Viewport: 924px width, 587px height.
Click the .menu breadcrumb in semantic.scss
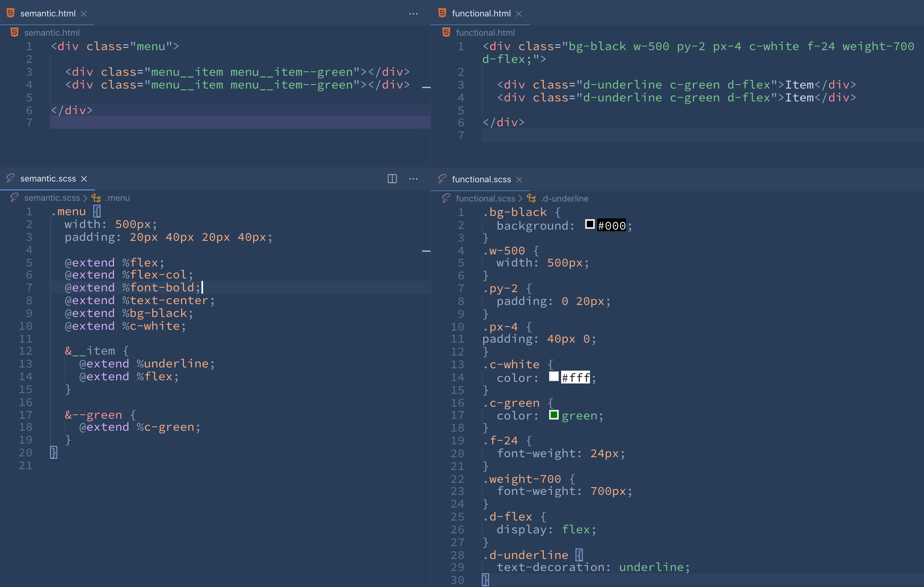click(117, 198)
